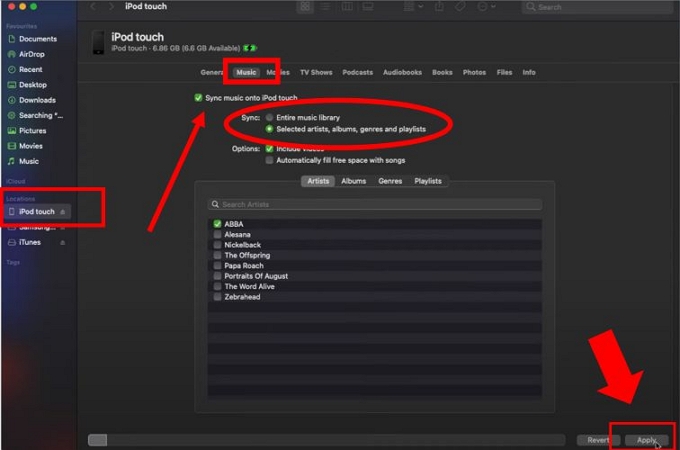Eject the iTunes volume

62,242
